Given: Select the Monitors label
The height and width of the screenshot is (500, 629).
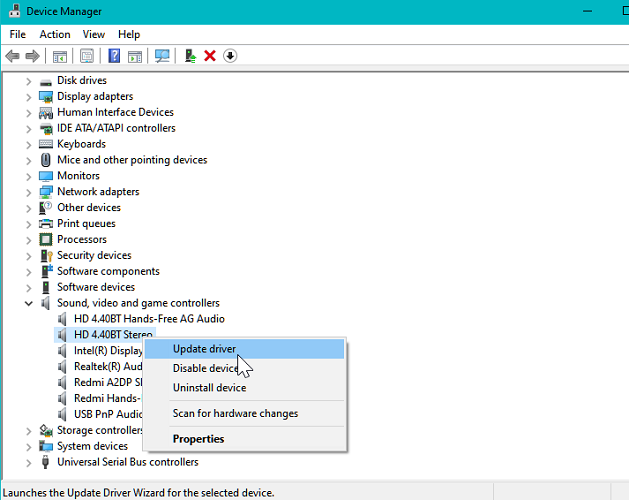Looking at the screenshot, I should 78,176.
